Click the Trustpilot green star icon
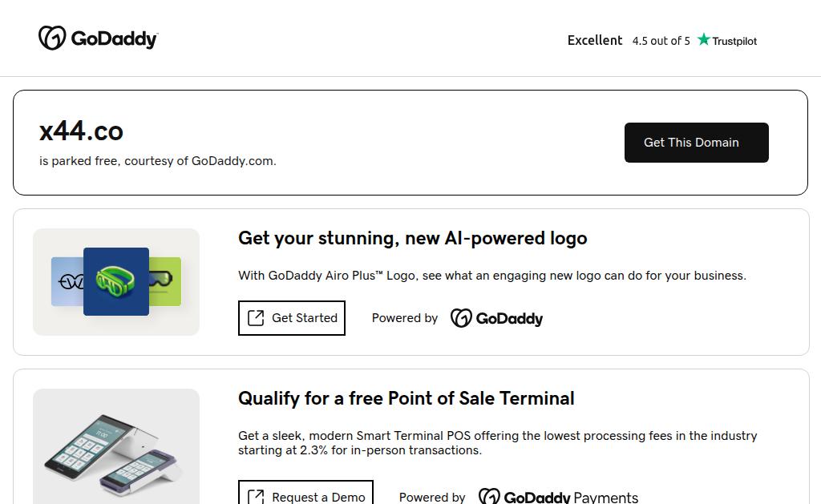Screen dimensions: 821x504 (x=704, y=39)
